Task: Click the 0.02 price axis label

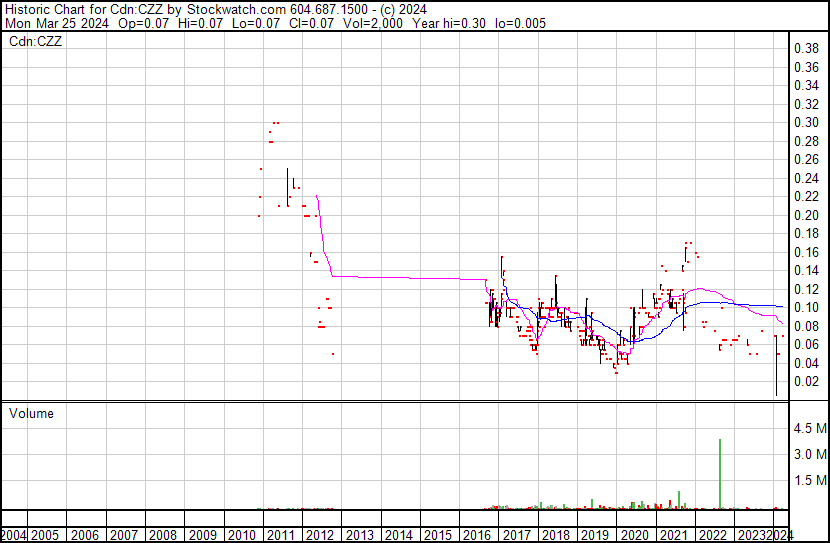Action: 807,381
